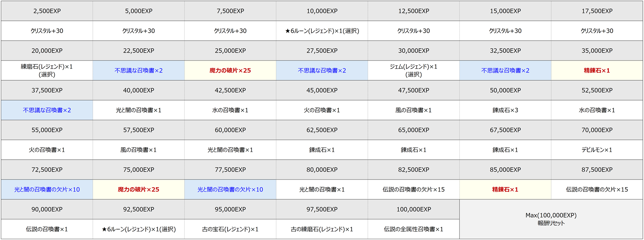Select the 100,000EXP header cell
Image resolution: width=644 pixels, height=240 pixels.
pos(413,209)
